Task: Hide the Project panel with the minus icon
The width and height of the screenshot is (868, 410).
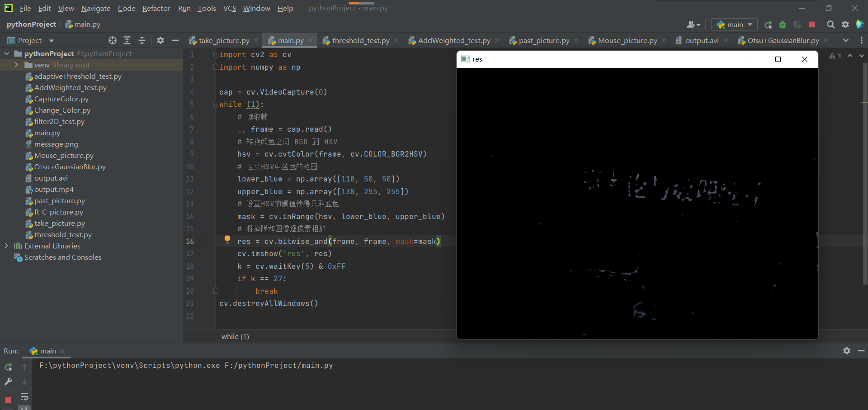Action: [x=175, y=40]
